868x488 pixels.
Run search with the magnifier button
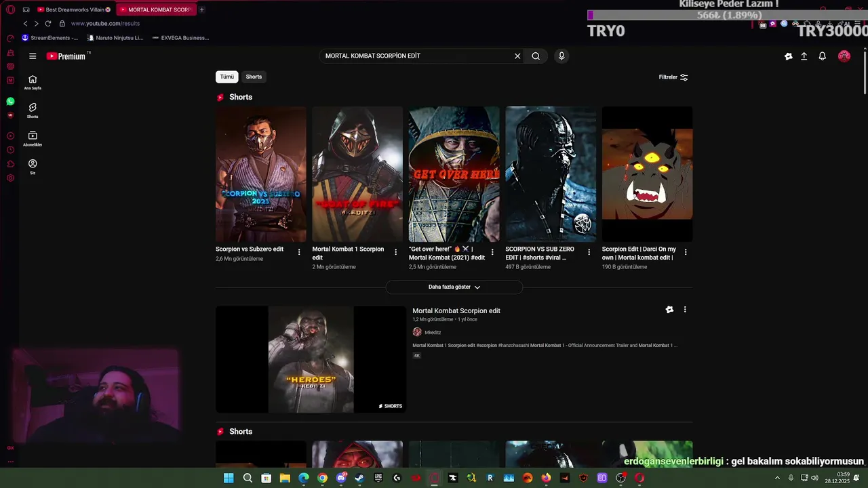(x=536, y=56)
